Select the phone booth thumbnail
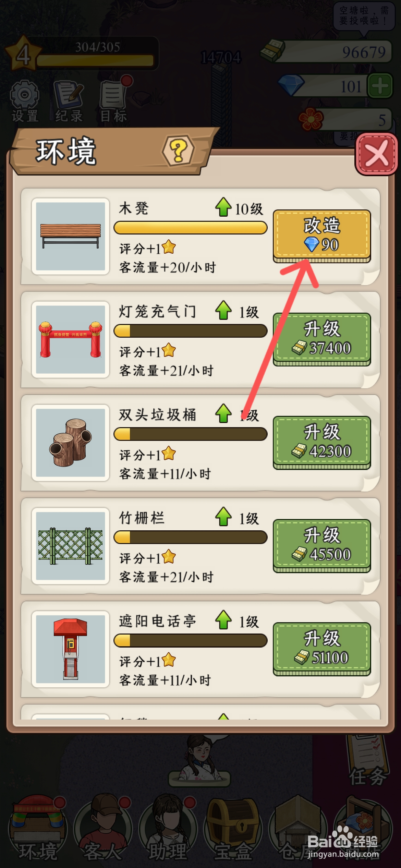Image resolution: width=401 pixels, height=868 pixels. pos(71,649)
